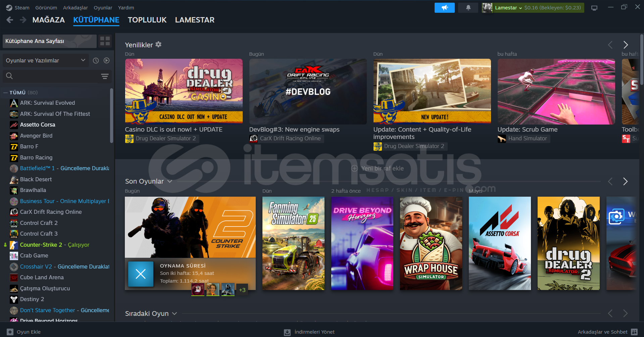This screenshot has height=337, width=644.
Task: Click CarX Drift Racing Online news icon
Action: [253, 139]
